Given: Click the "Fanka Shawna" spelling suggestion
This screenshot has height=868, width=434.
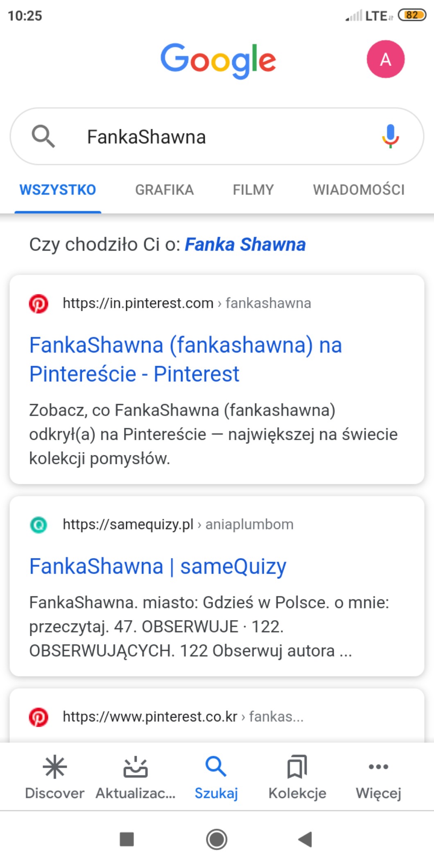Looking at the screenshot, I should point(245,244).
